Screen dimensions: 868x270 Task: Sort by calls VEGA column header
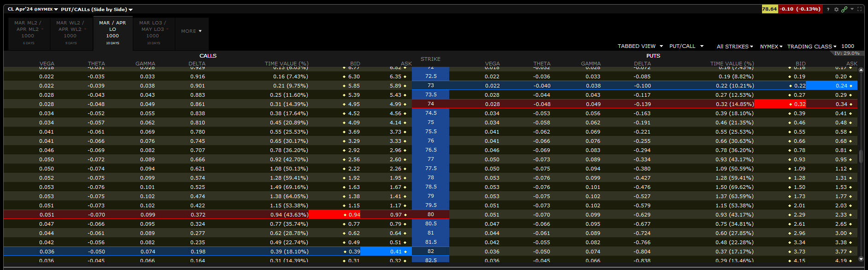(x=47, y=64)
